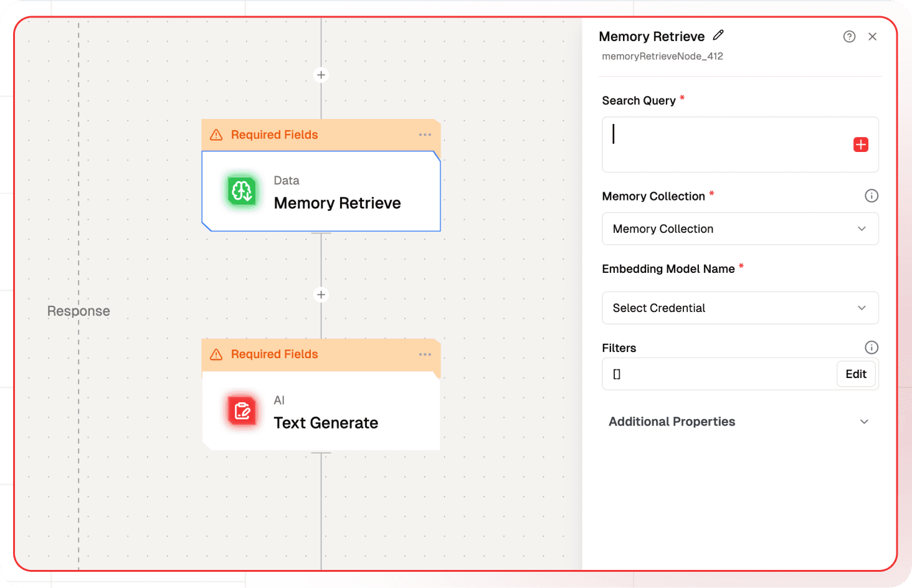Open the three-dot menu on the Text Generate node
Screen dimensions: 912x588
click(x=425, y=354)
